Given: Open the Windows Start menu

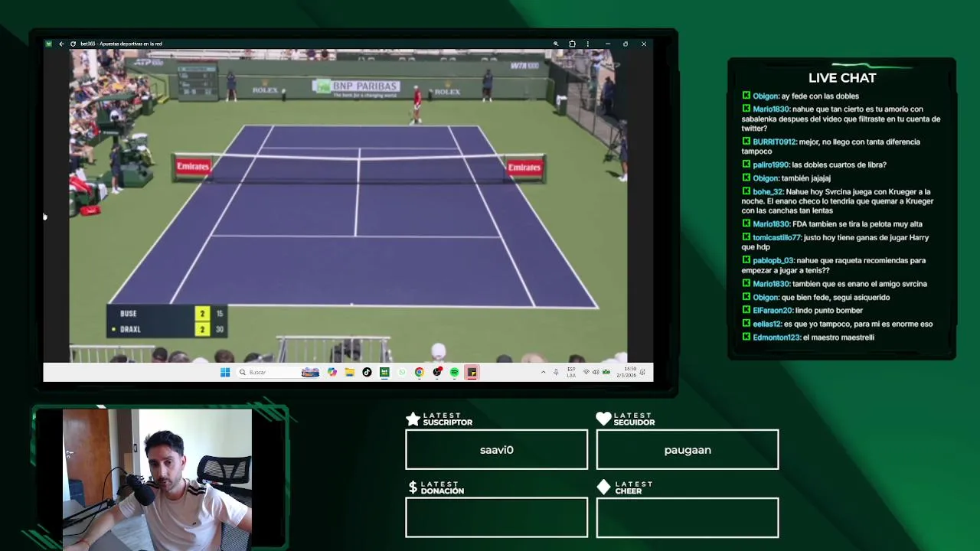Looking at the screenshot, I should tap(225, 372).
